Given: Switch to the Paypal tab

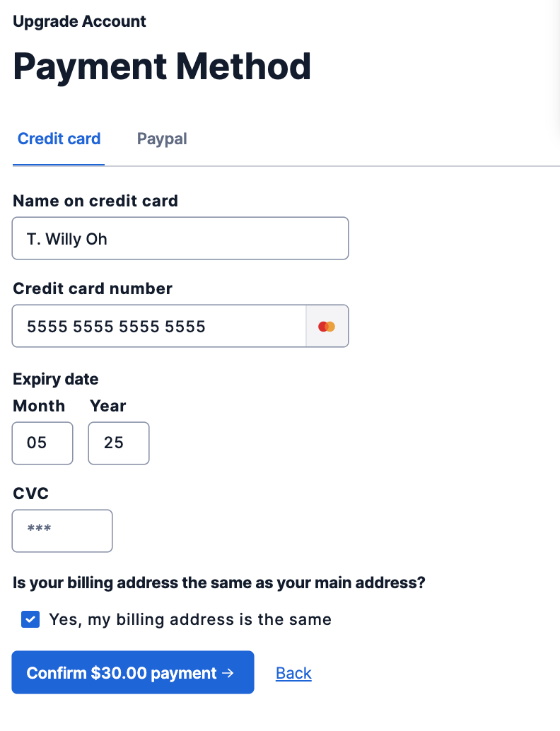Looking at the screenshot, I should coord(162,139).
